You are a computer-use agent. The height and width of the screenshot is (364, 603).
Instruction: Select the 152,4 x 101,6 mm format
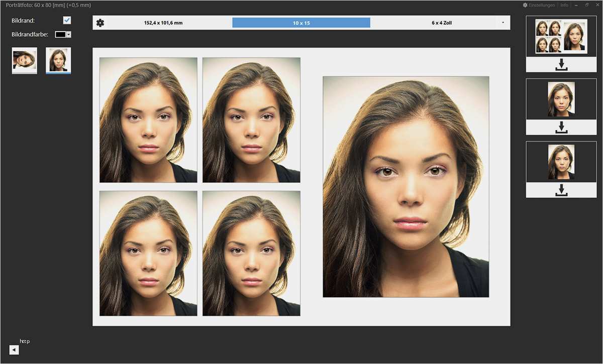(163, 23)
